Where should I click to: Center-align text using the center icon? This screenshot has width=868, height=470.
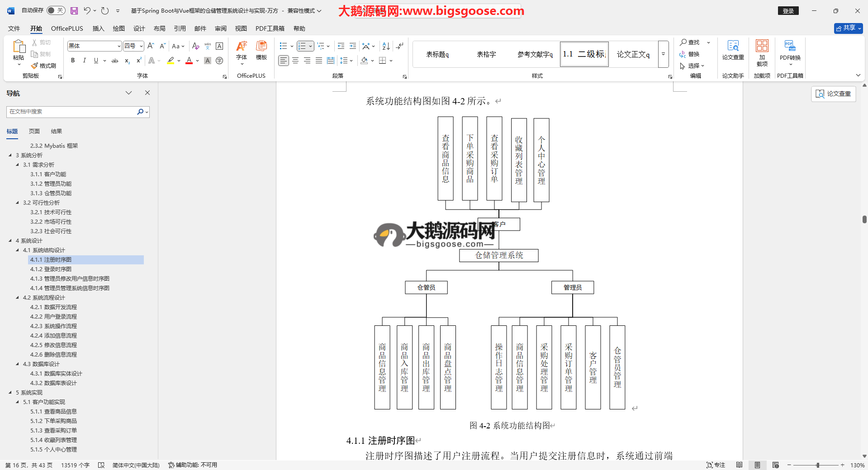coord(295,61)
